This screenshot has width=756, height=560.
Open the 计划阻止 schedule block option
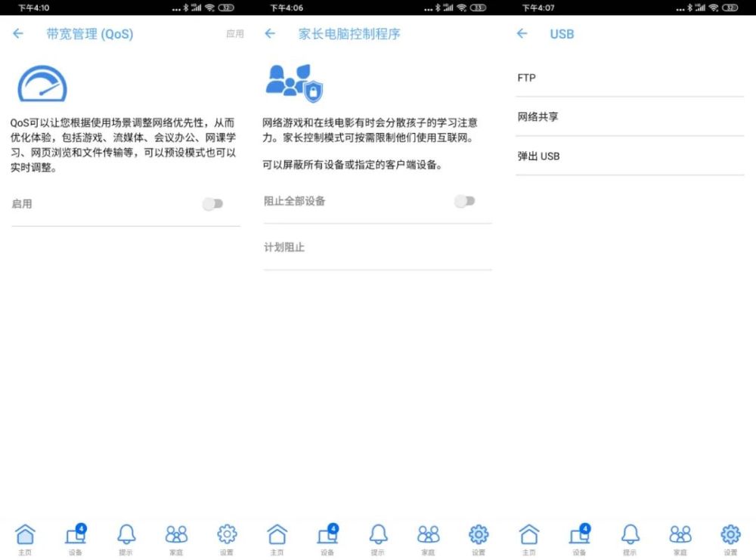click(377, 247)
